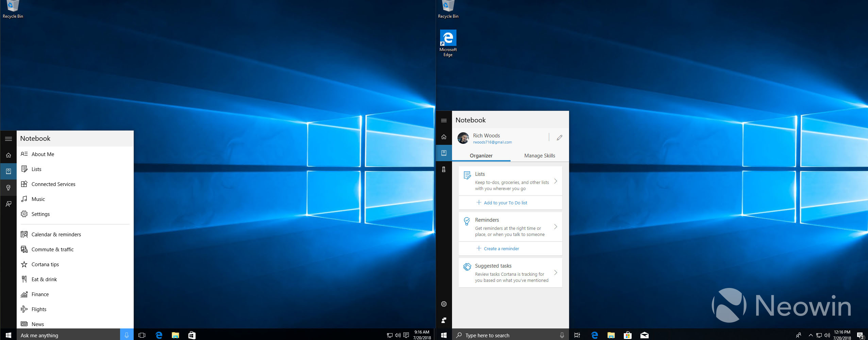Select Commute & traffic in the Notebook list
The width and height of the screenshot is (868, 340).
click(x=52, y=250)
